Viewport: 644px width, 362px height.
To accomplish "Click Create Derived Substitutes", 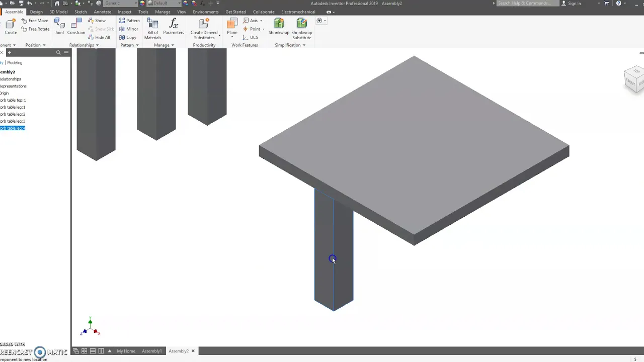I will 204,29.
